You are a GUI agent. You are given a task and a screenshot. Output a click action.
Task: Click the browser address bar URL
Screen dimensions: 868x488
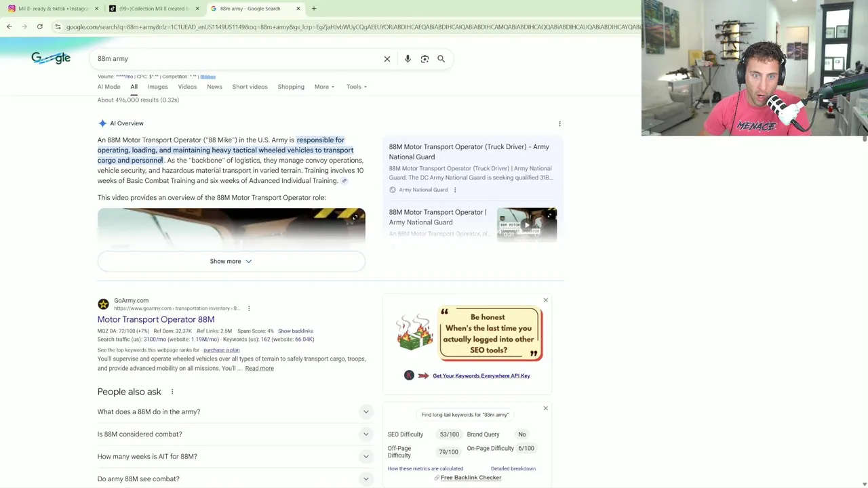(353, 26)
